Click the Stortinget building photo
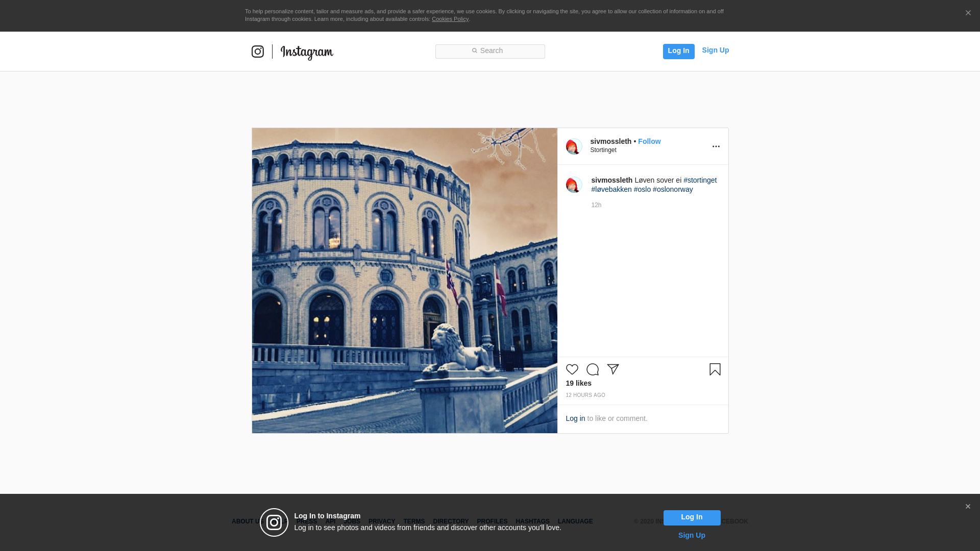The width and height of the screenshot is (980, 551). [404, 281]
